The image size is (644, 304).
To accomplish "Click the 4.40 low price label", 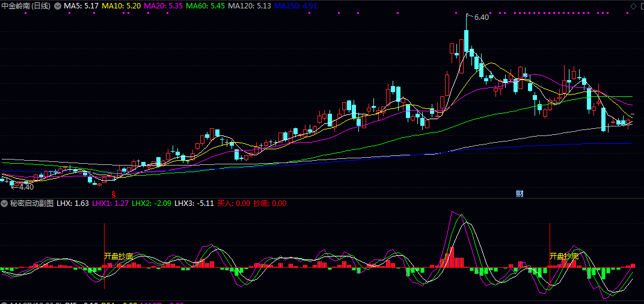I will pyautogui.click(x=26, y=187).
